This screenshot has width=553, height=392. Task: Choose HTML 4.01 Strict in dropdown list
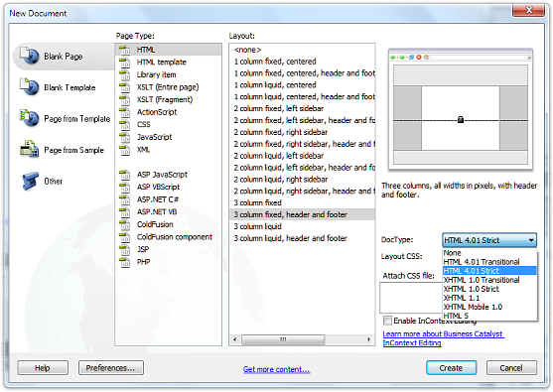tap(489, 271)
